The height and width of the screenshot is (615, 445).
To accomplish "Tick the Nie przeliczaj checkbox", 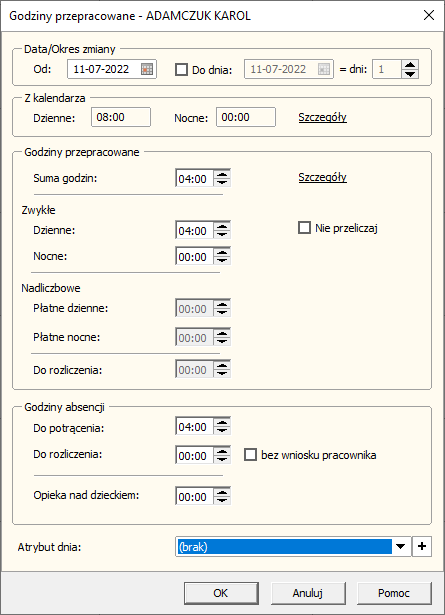I will tap(304, 228).
